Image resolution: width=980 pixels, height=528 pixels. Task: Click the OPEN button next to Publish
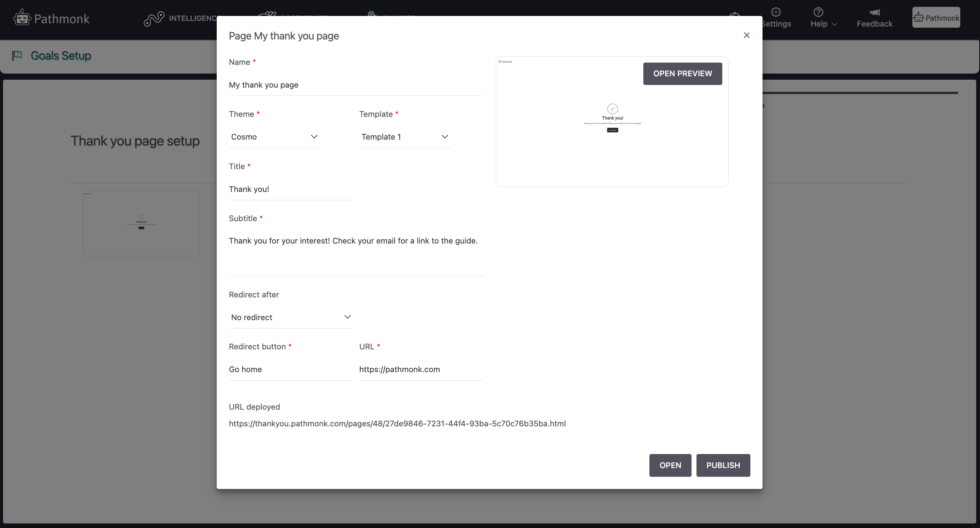coord(670,465)
